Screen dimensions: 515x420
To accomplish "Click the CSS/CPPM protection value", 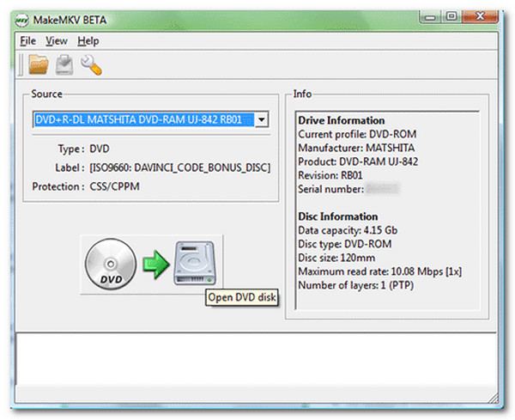I will point(115,186).
